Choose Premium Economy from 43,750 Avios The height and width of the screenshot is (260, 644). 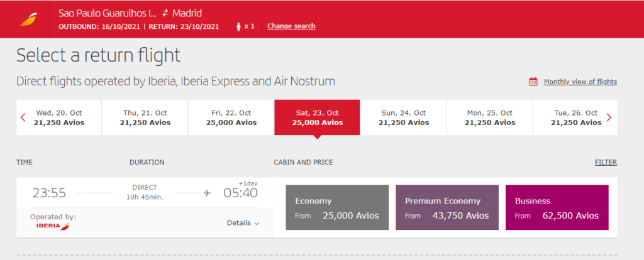pyautogui.click(x=447, y=209)
